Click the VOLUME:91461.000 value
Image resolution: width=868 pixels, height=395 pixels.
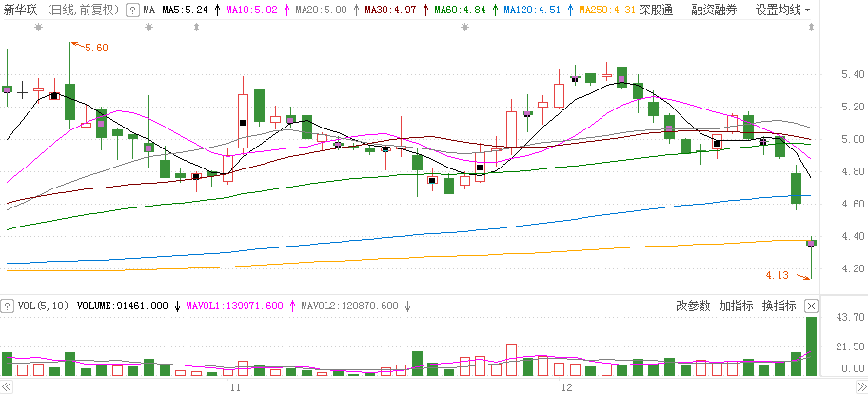(x=123, y=306)
